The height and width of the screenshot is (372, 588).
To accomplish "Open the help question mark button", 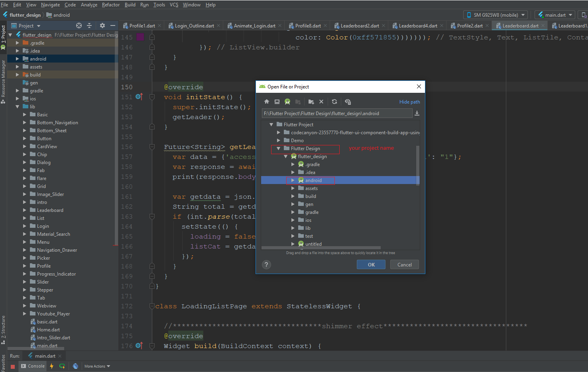I will pos(267,264).
